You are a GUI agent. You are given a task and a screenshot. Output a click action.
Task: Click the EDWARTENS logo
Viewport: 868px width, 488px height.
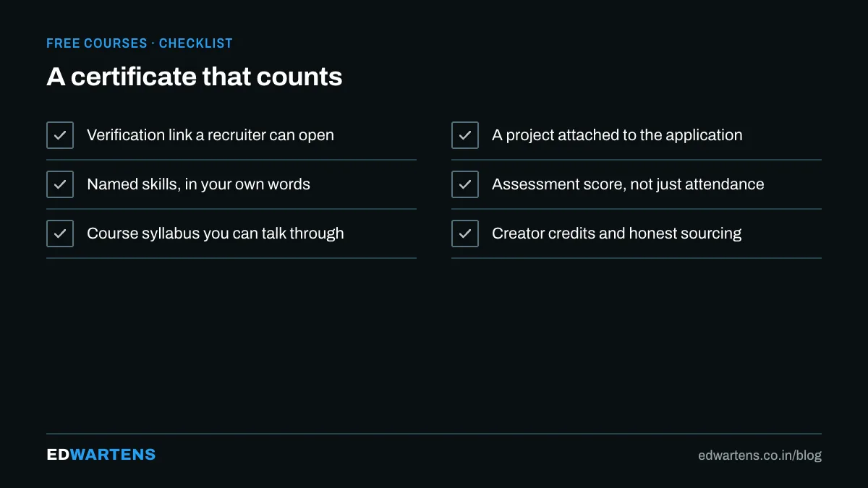[101, 455]
